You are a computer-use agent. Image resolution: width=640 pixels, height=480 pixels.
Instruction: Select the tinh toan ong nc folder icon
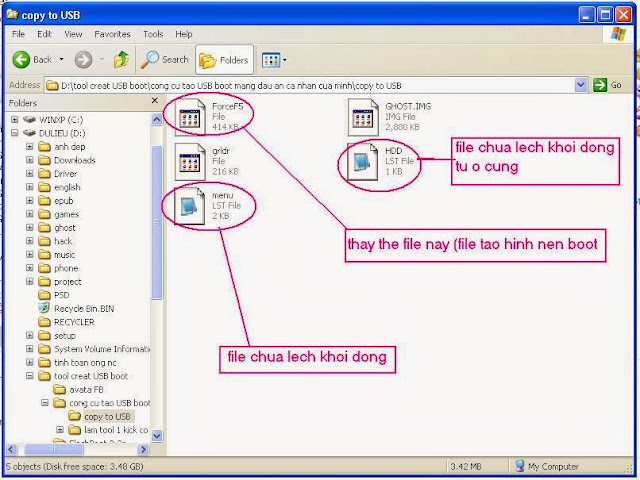click(44, 362)
